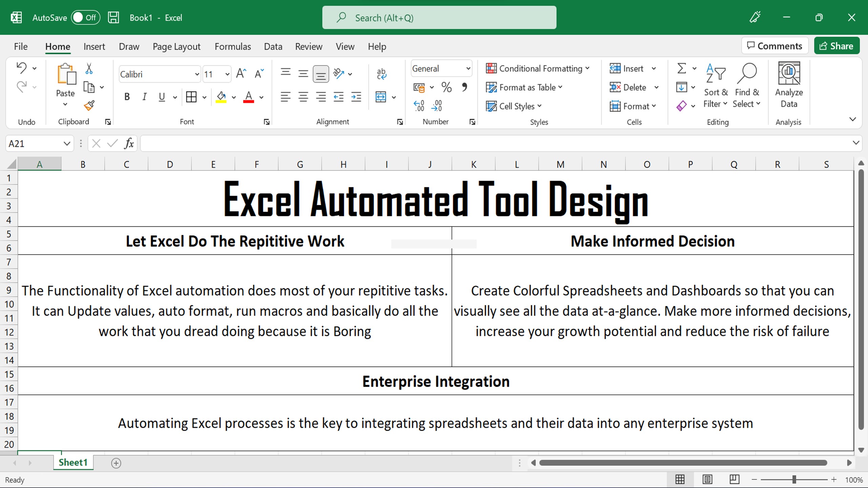Click the pen drawing icon in title bar
Viewport: 868px width, 488px height.
pyautogui.click(x=755, y=17)
